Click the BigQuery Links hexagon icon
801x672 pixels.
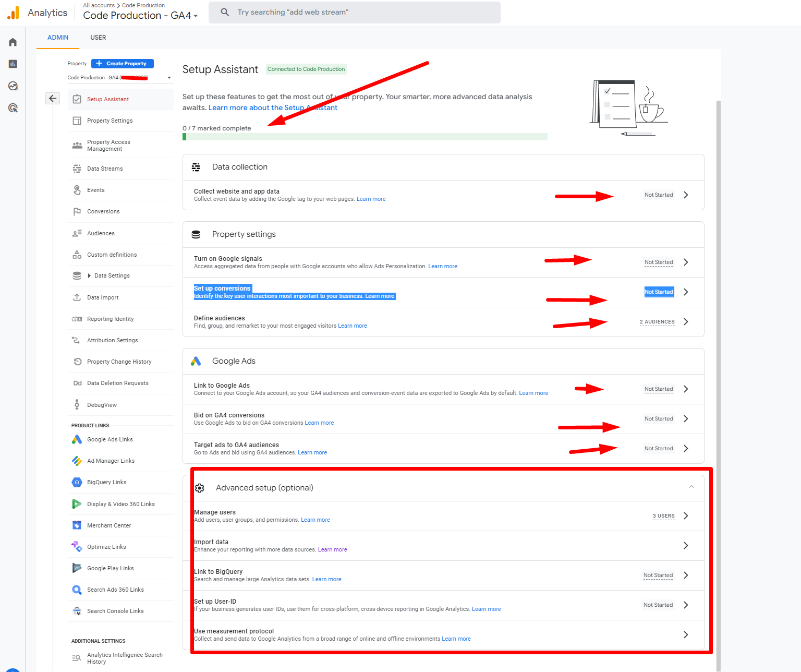click(x=77, y=482)
